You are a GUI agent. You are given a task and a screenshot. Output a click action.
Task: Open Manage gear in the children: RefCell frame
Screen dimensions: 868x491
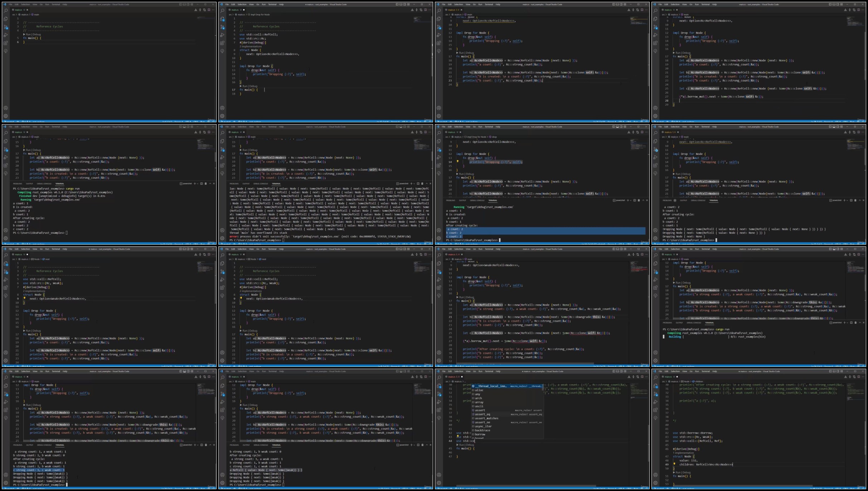[x=655, y=483]
